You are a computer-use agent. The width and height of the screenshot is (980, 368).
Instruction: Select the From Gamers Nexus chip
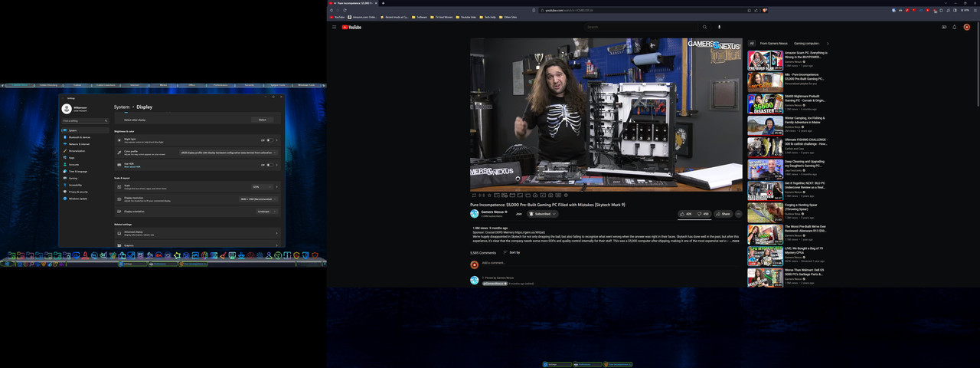pos(774,44)
